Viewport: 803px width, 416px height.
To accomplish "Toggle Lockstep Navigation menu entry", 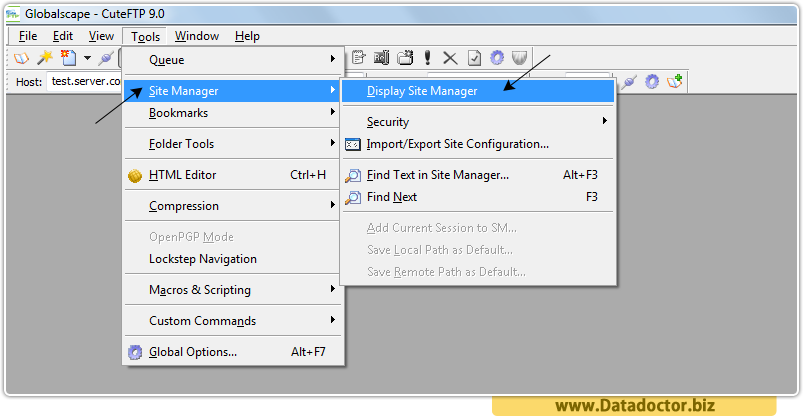I will pyautogui.click(x=233, y=259).
